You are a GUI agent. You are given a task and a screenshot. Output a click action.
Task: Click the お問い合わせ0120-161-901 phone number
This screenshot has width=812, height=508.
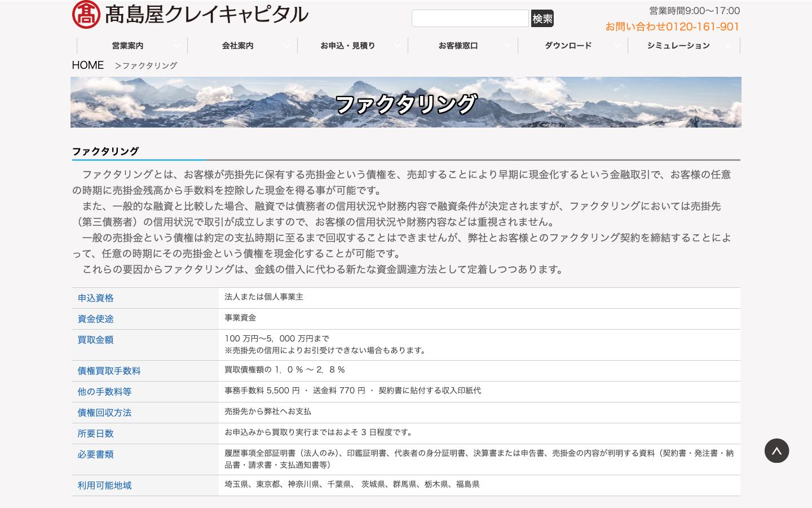[672, 27]
